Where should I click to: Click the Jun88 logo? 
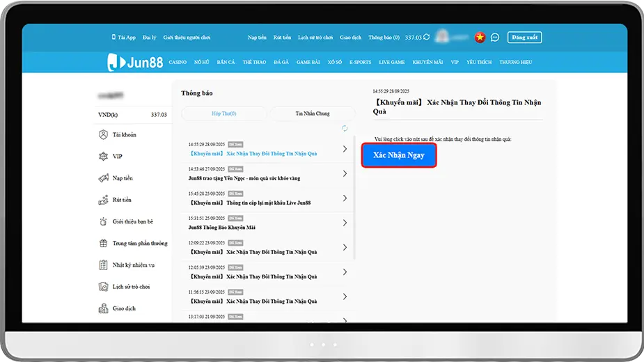(136, 62)
